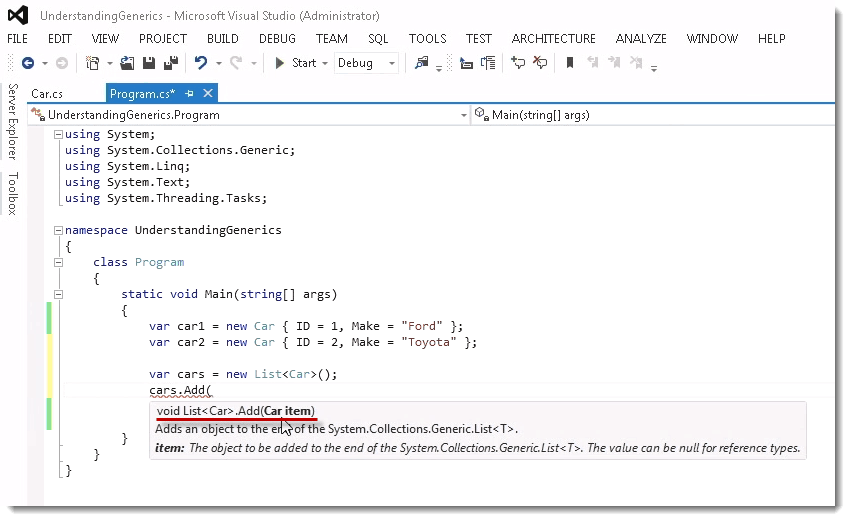The image size is (850, 521).
Task: Open the UnderstandingGenerics.Program class dropdown
Action: tap(250, 115)
